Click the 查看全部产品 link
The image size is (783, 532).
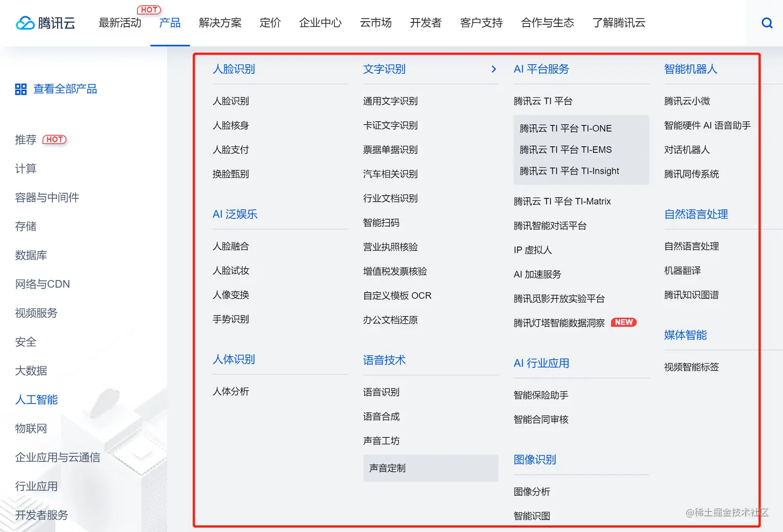[x=65, y=89]
